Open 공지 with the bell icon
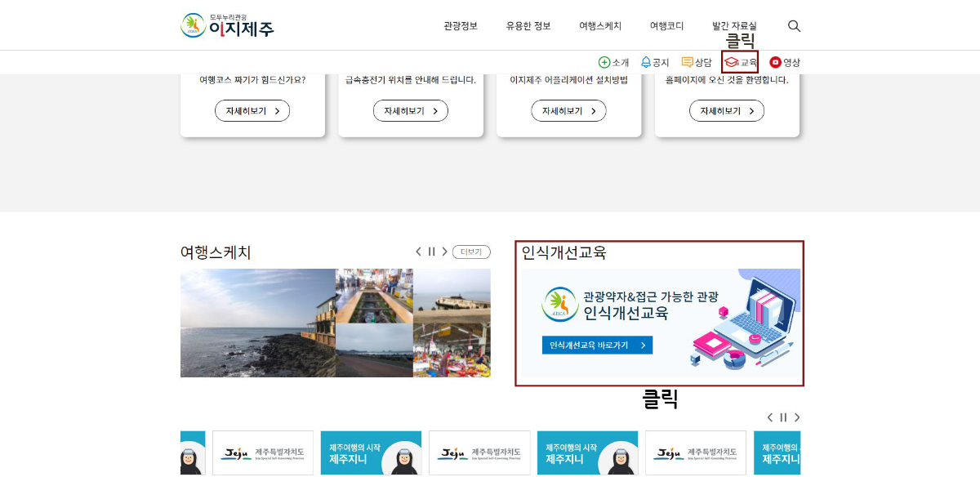 pyautogui.click(x=655, y=62)
